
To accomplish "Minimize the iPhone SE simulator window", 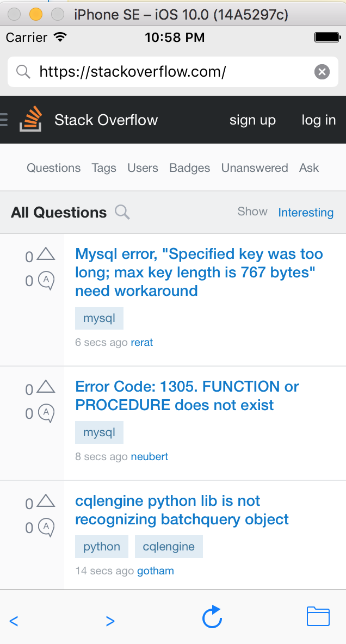I will [36, 14].
